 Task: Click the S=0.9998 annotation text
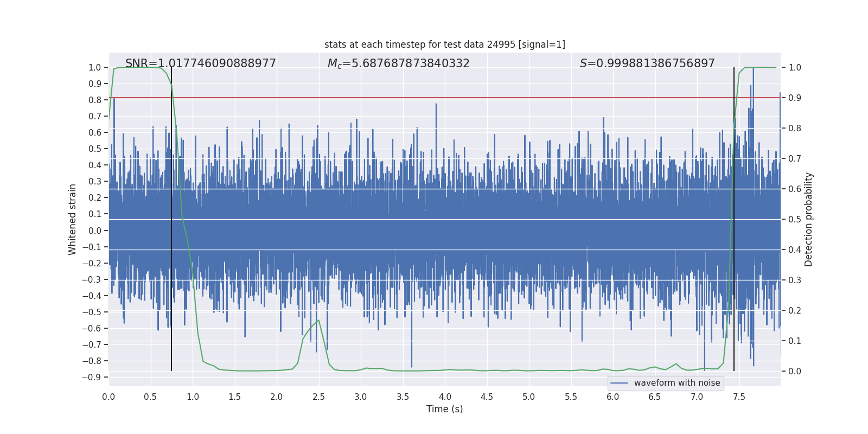647,63
